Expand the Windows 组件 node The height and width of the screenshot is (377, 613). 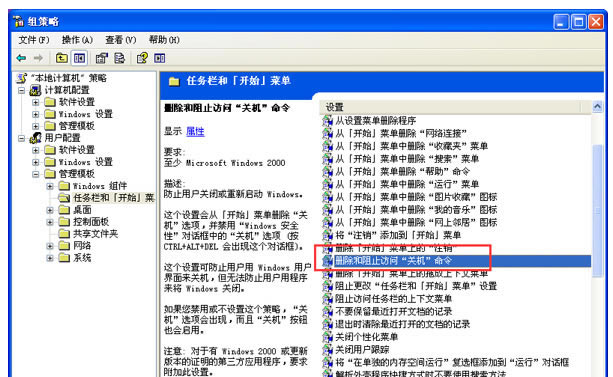coord(50,186)
